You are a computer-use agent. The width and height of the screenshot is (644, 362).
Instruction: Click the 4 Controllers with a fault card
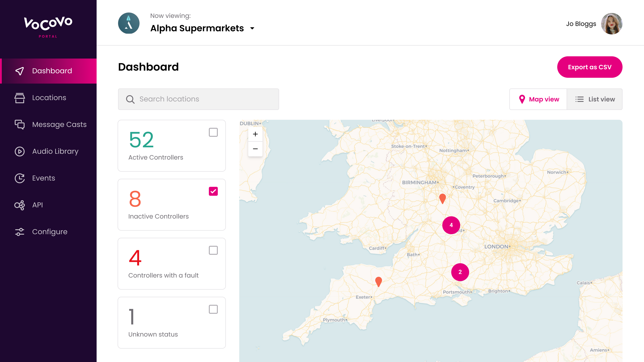172,264
